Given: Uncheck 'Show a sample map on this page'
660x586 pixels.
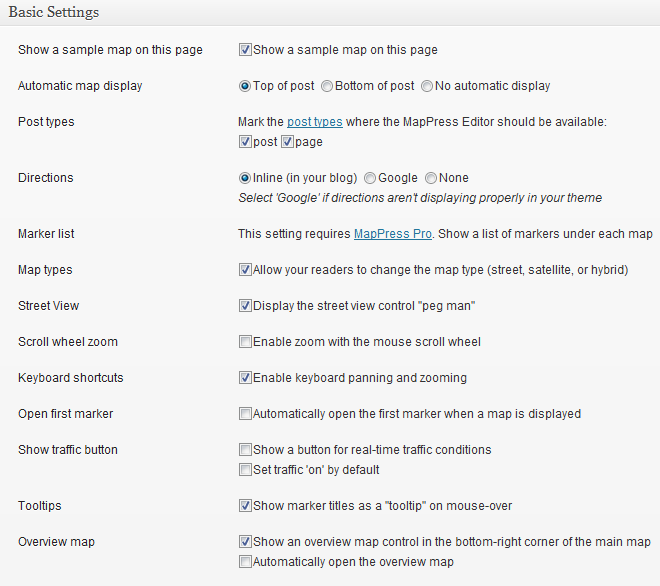Looking at the screenshot, I should (x=245, y=49).
